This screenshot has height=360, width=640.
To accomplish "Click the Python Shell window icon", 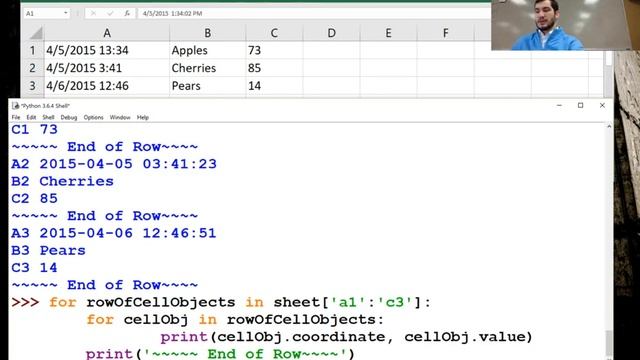I will pos(16,106).
